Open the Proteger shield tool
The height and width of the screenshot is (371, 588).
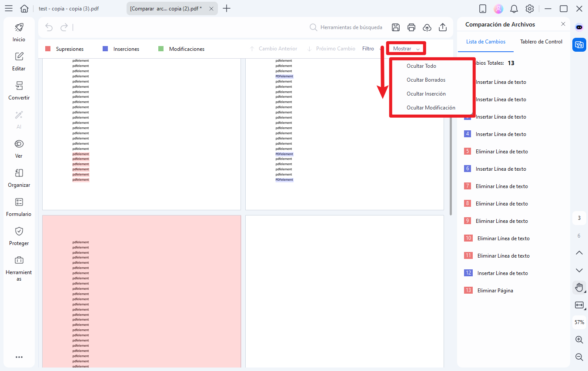pos(19,236)
